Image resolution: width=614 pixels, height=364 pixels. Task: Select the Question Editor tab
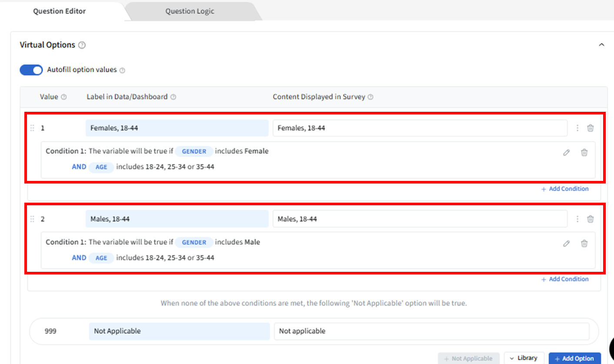(60, 11)
